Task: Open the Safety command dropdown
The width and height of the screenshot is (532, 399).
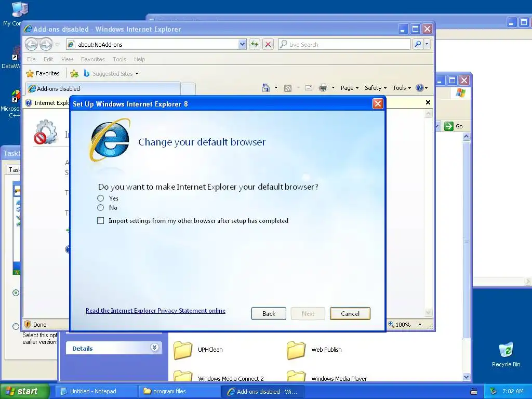Action: pyautogui.click(x=375, y=88)
